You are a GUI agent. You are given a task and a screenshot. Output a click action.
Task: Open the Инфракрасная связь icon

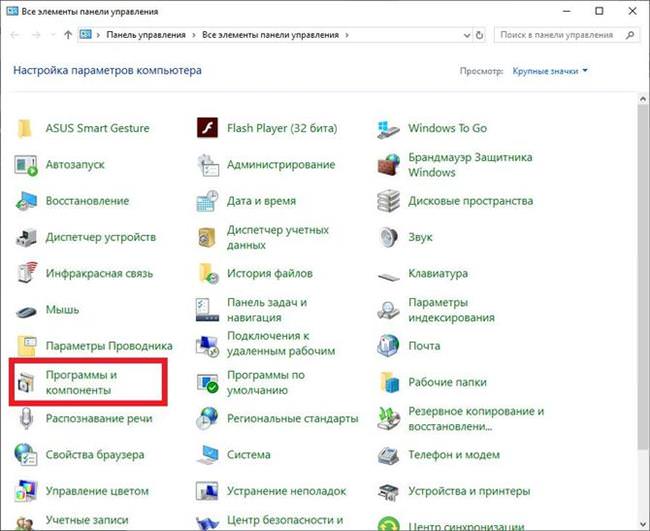coord(27,273)
